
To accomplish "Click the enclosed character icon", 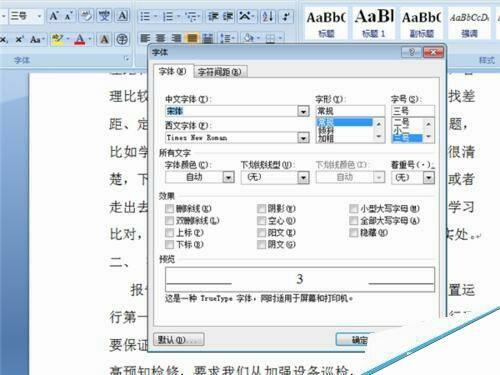I will point(122,39).
